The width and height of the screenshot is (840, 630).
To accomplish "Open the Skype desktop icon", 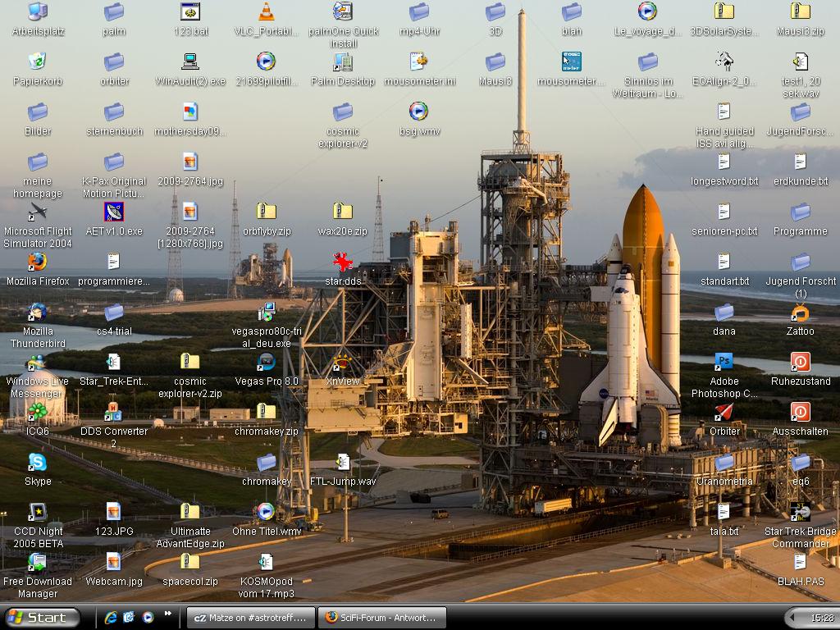I will (37, 463).
